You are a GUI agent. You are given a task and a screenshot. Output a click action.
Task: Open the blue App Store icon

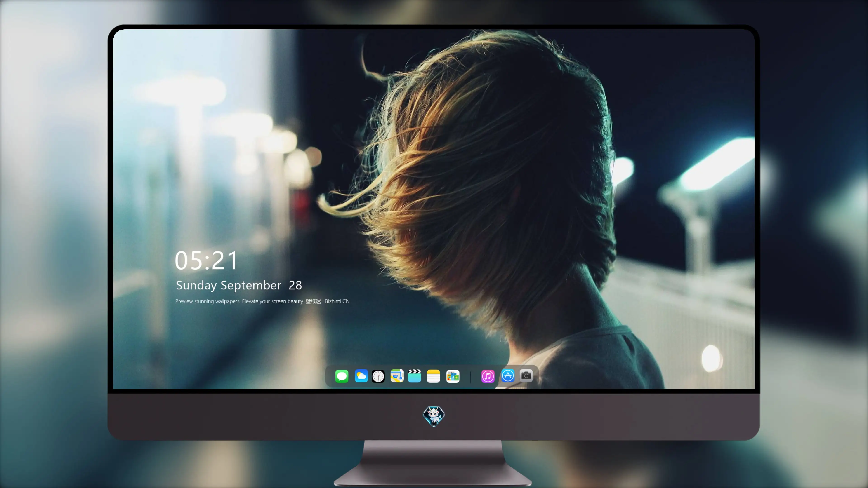click(x=508, y=375)
